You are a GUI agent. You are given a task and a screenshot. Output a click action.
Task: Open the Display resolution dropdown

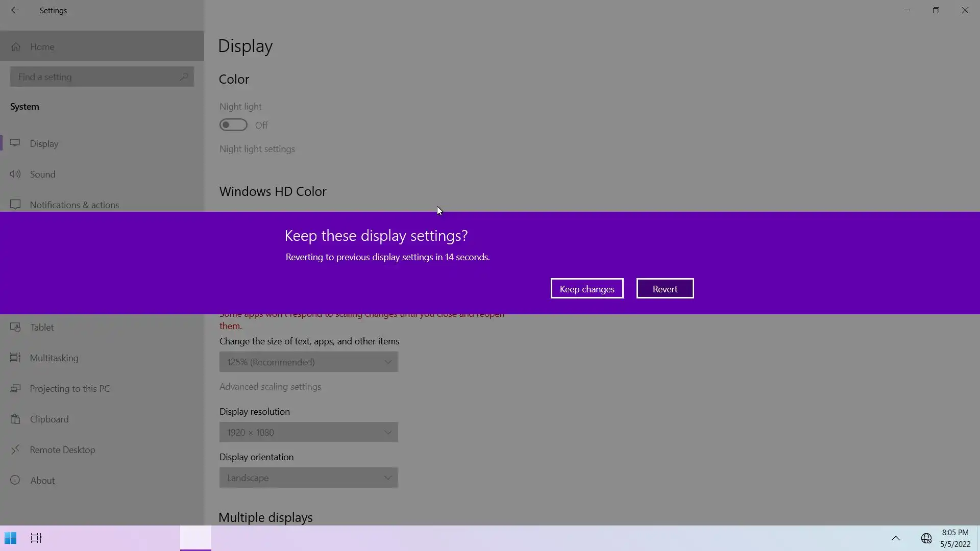click(x=308, y=432)
